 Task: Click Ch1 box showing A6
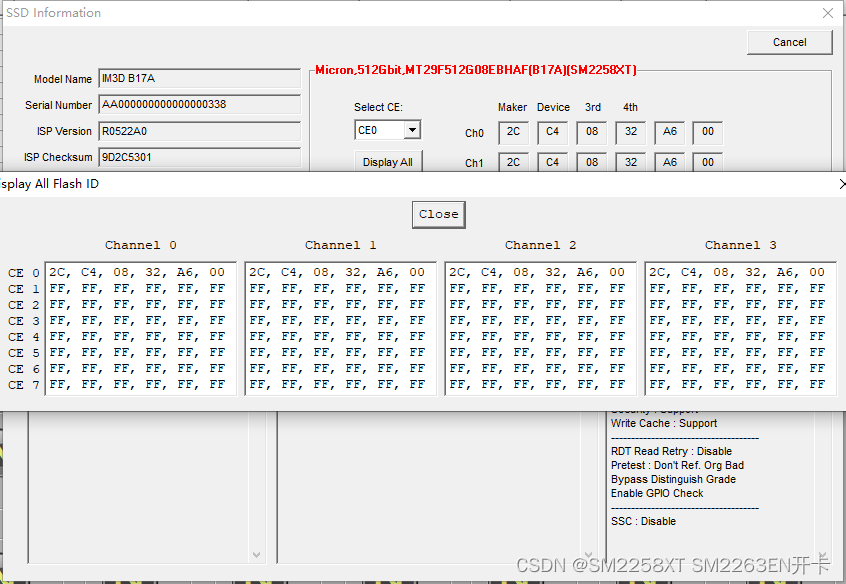pyautogui.click(x=670, y=162)
